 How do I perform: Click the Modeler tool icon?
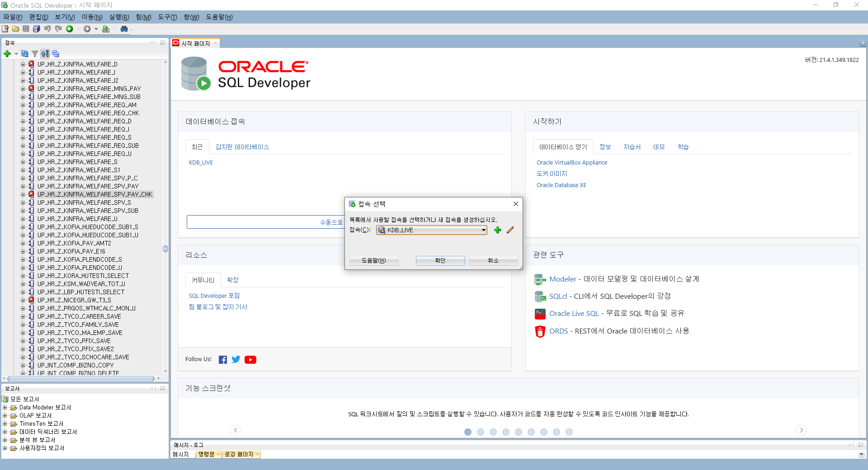click(x=540, y=280)
